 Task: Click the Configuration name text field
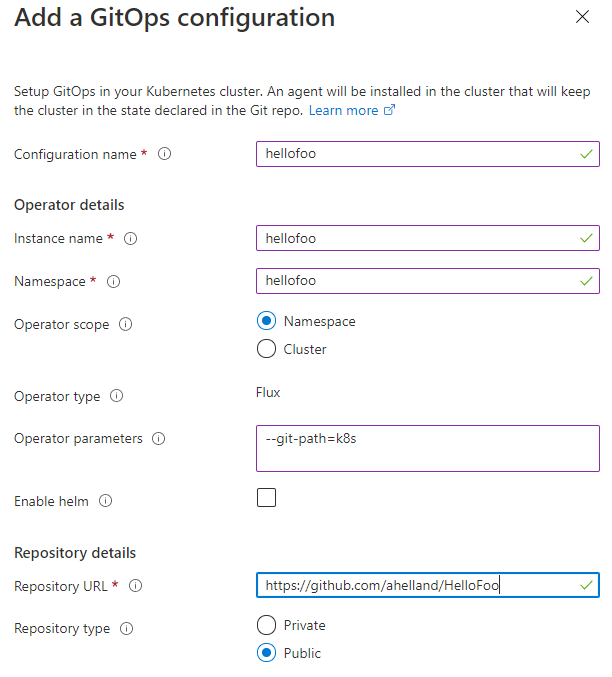428,154
